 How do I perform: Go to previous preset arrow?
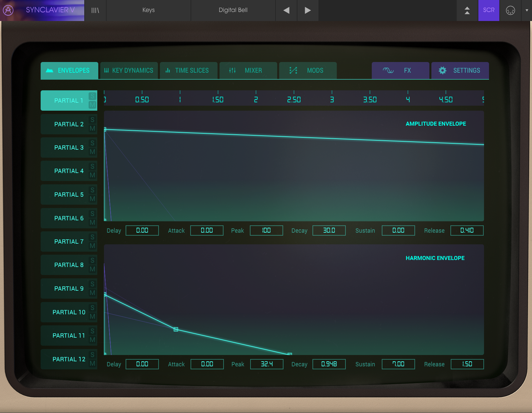(x=286, y=10)
